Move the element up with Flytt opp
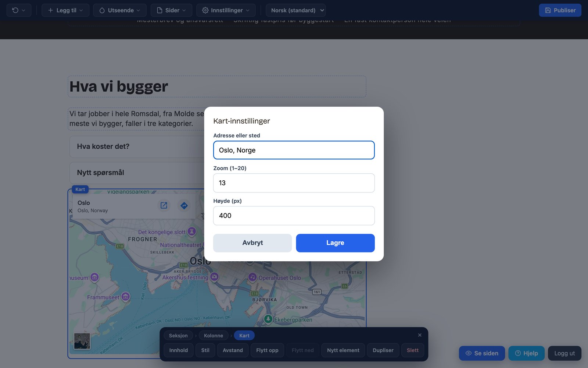The image size is (588, 368). click(267, 350)
